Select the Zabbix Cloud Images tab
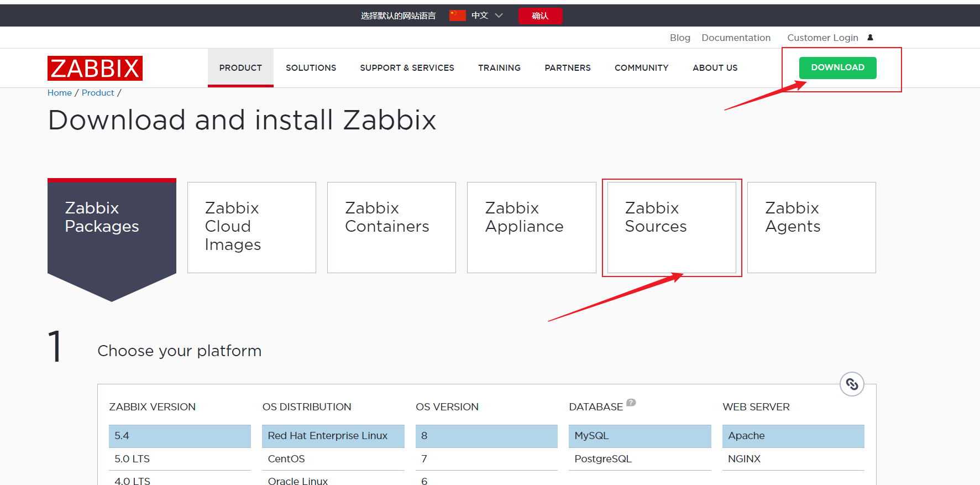Viewport: 980px width, 485px height. click(251, 227)
